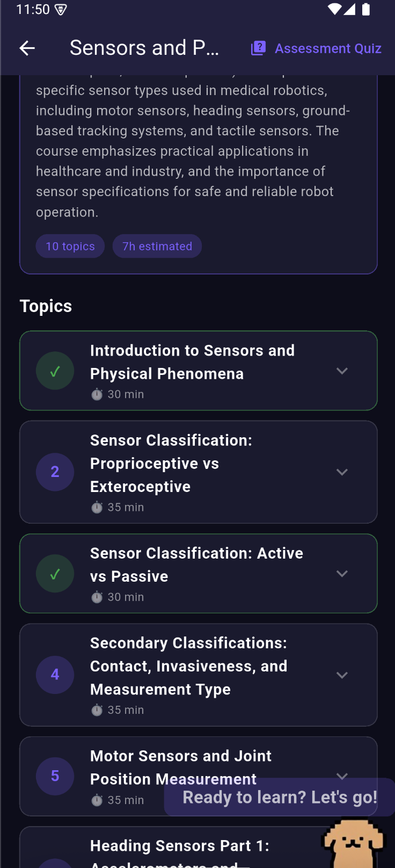Tap the green checkmark on Introduction topic
Screen dimensions: 395x868
55,371
